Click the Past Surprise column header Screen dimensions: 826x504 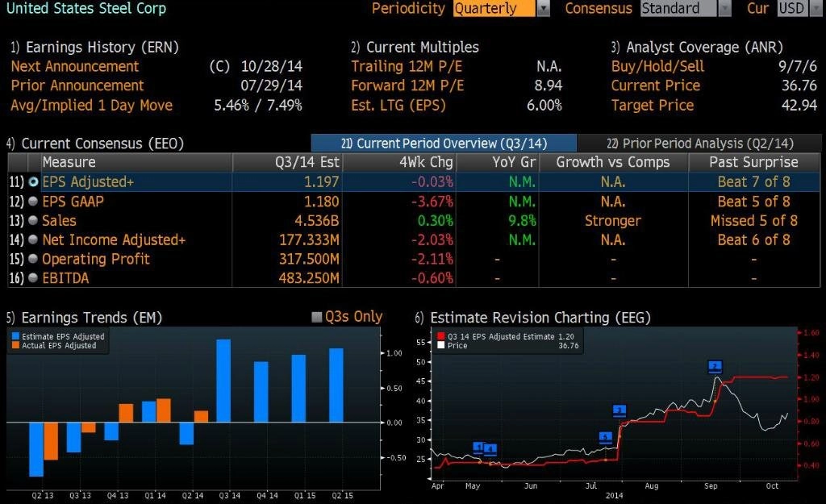(x=754, y=162)
